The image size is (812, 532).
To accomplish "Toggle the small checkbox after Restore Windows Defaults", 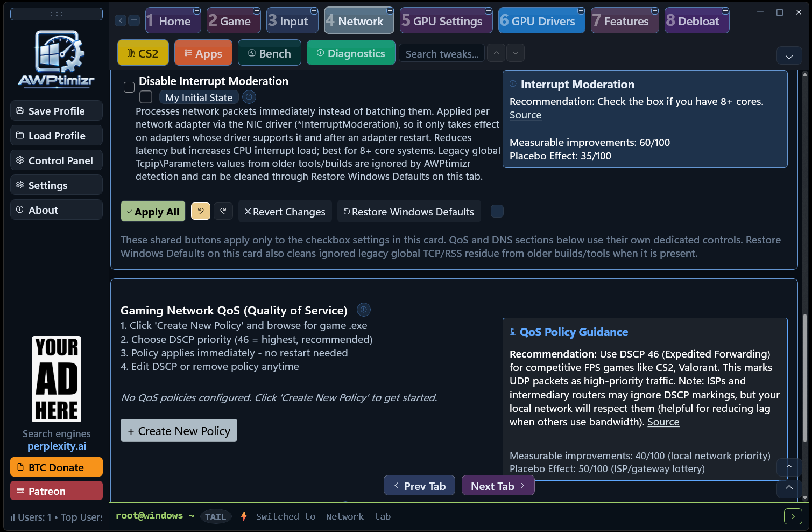I will click(x=497, y=211).
